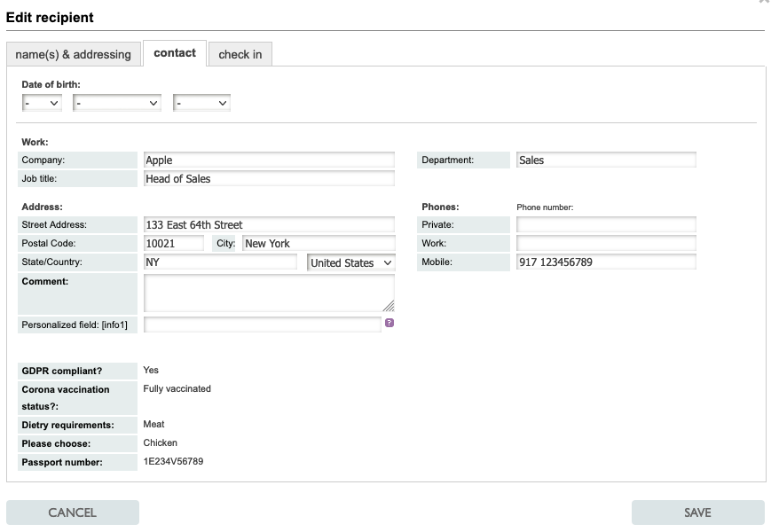Expand the third Date of birth dropdown

pos(201,104)
